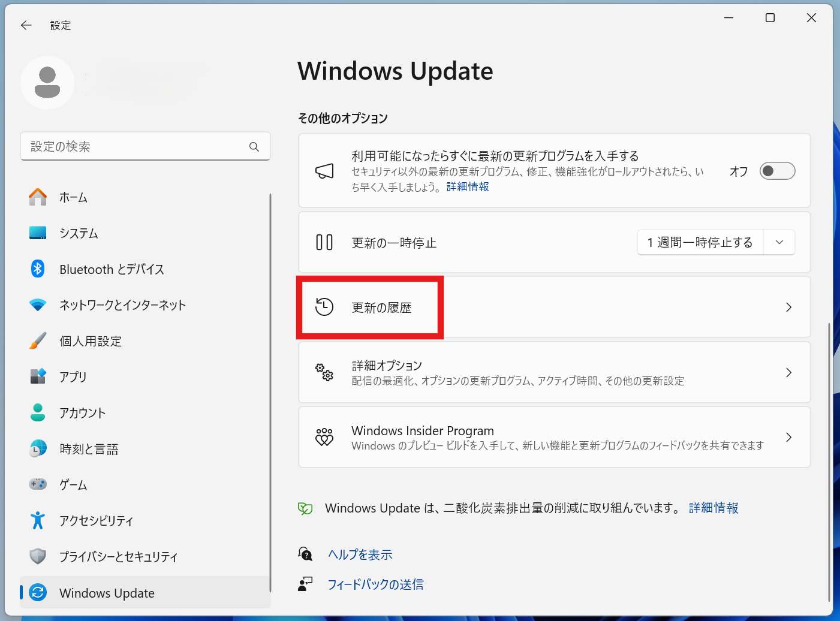Screen dimensions: 840x621
Task: Click the ゲーム controller icon
Action: pyautogui.click(x=38, y=484)
